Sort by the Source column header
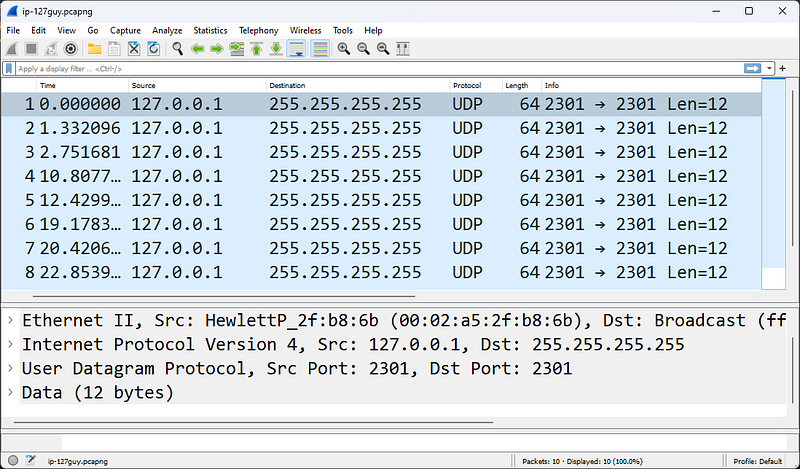This screenshot has width=800, height=469. [197, 85]
